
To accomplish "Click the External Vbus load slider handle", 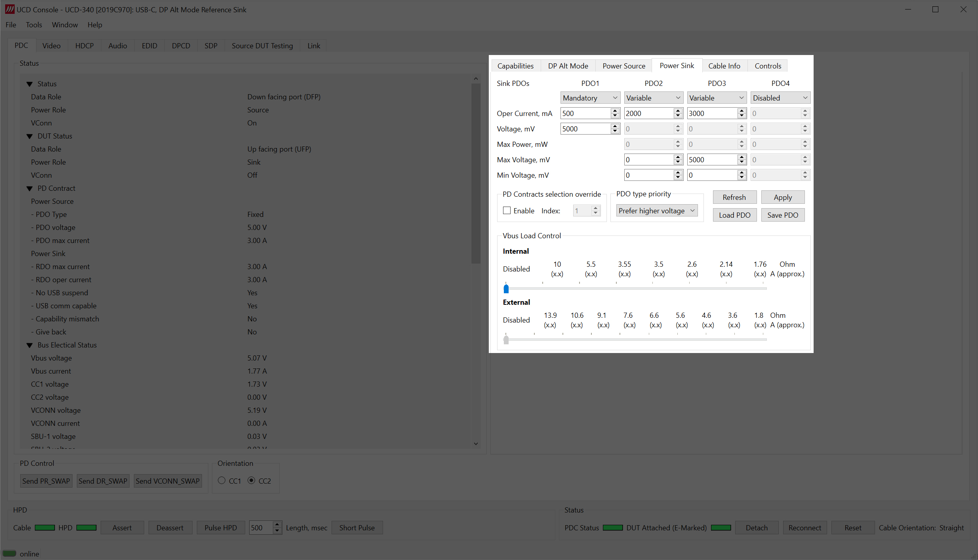I will [506, 340].
